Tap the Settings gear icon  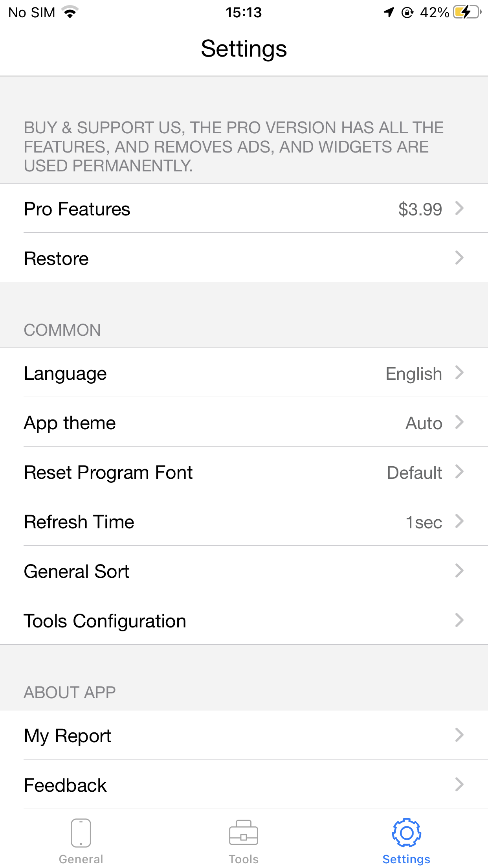[406, 833]
